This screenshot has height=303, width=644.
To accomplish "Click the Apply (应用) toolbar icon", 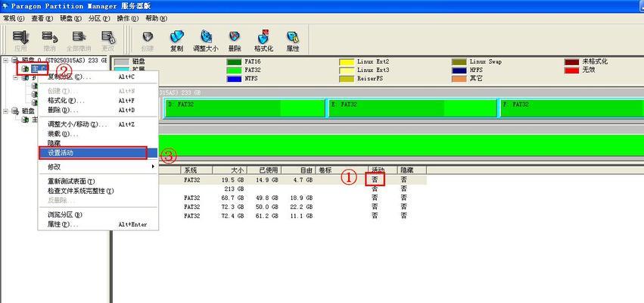I will pyautogui.click(x=20, y=37).
